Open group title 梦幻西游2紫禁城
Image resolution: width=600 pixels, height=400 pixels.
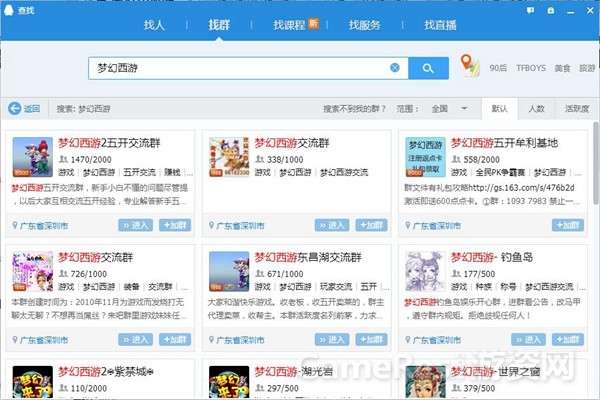tap(106, 371)
